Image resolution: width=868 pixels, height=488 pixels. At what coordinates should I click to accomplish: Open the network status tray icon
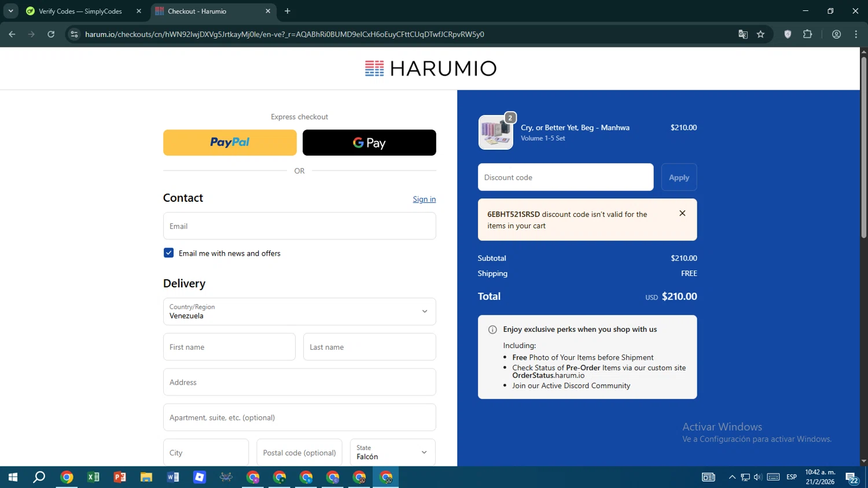coord(745,477)
